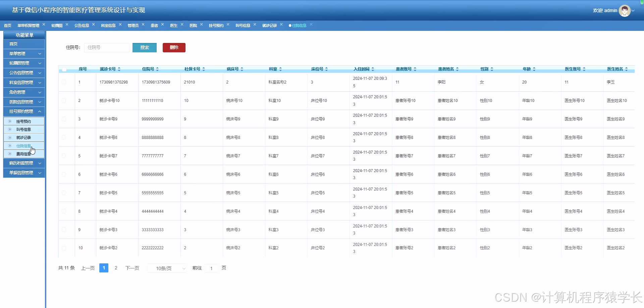
Task: Sort table by 患者姓名 column
Action: pyautogui.click(x=457, y=69)
